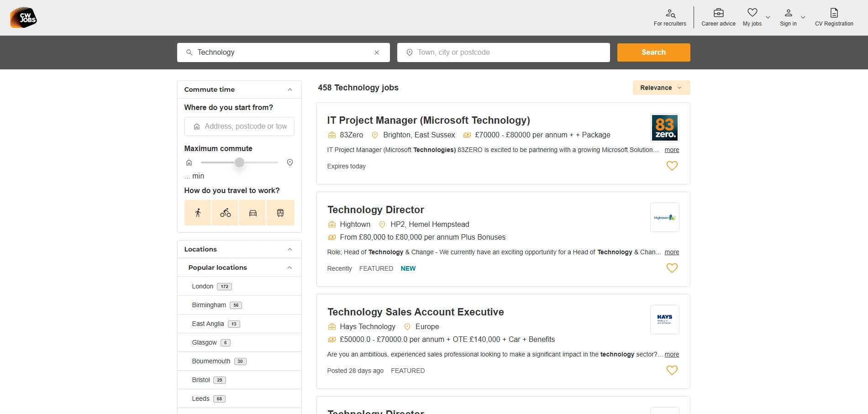868x414 pixels.
Task: Click the Hightown company logo
Action: (665, 217)
